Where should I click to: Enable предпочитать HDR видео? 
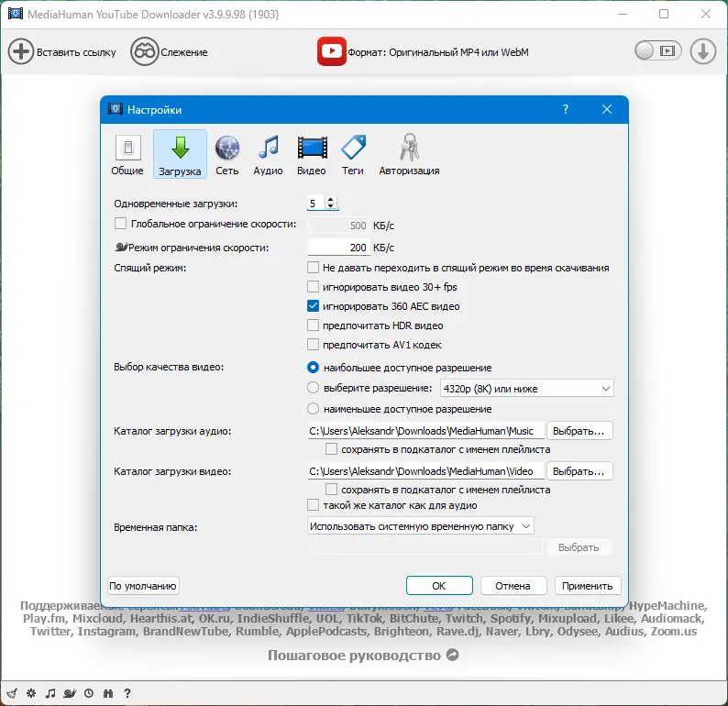click(314, 325)
